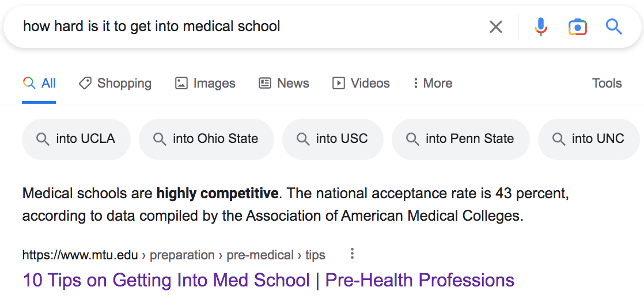This screenshot has width=644, height=302.
Task: Click the blue magnifier search button
Action: click(x=614, y=27)
